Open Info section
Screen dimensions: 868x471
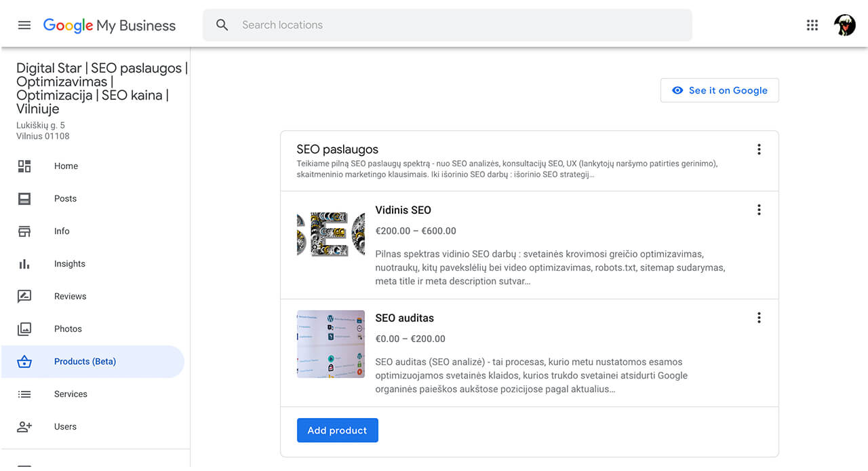[93, 231]
